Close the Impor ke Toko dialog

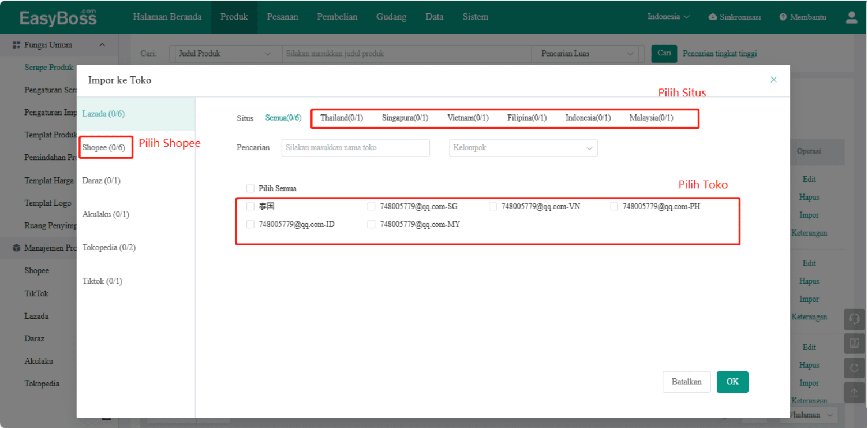[x=773, y=80]
